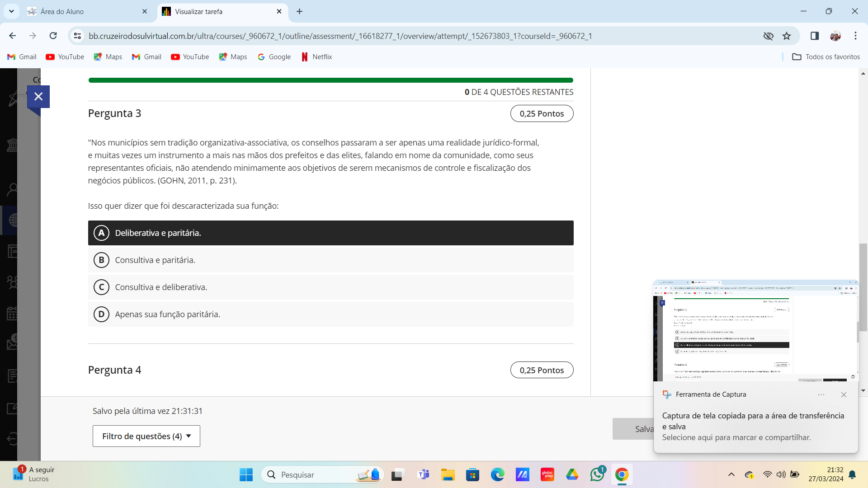Bookmark this page with the star icon
Screen dimensions: 868x488
click(x=787, y=36)
